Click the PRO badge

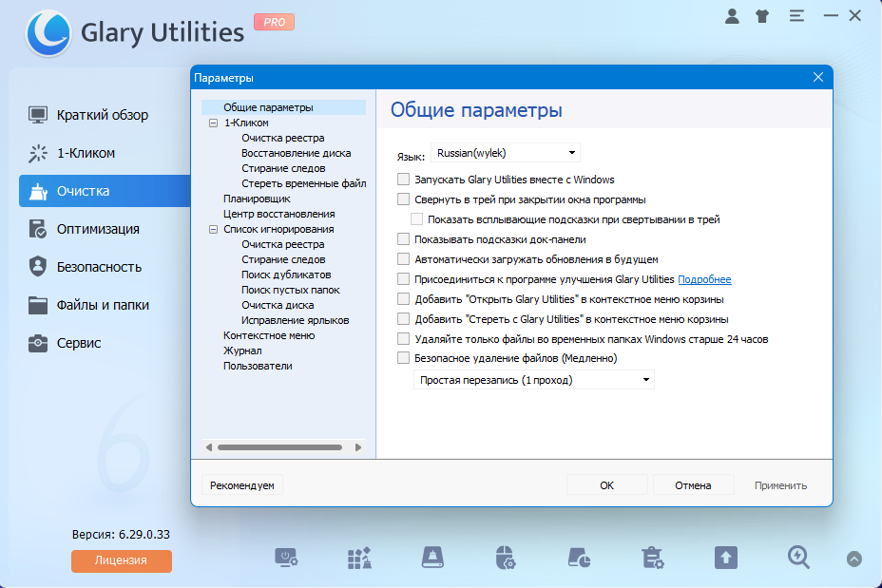point(274,22)
